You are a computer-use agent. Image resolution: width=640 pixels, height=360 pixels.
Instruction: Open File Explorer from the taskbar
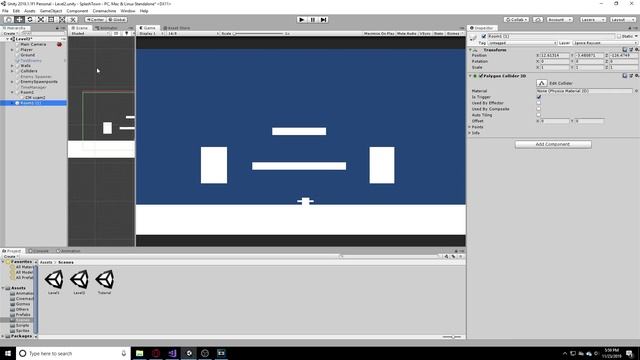coord(140,353)
